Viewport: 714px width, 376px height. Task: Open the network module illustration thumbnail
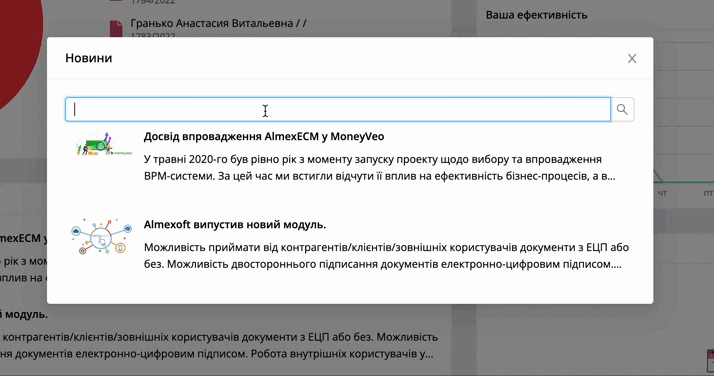point(102,236)
